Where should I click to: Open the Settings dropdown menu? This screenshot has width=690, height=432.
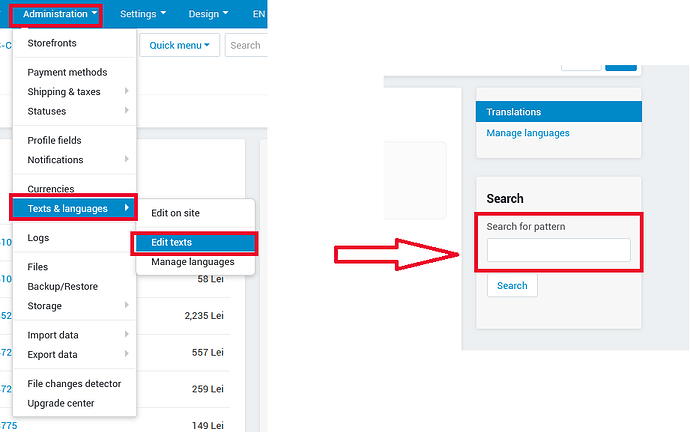[x=143, y=14]
